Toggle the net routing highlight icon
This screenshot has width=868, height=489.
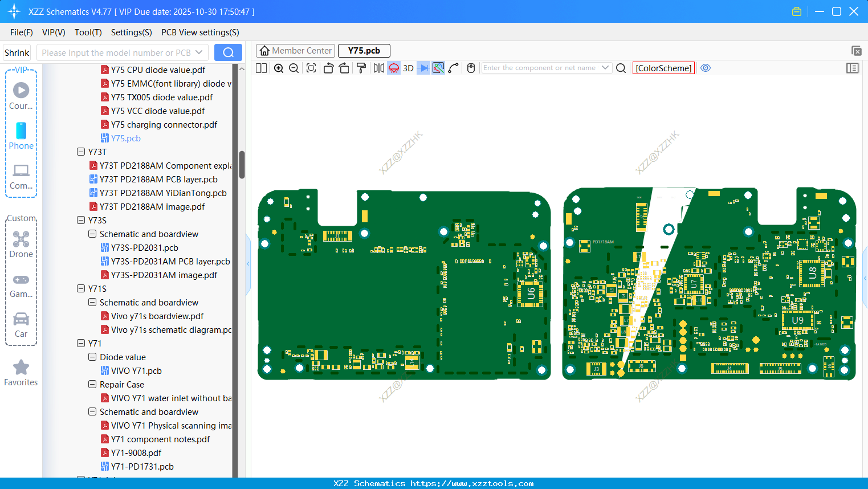[438, 68]
